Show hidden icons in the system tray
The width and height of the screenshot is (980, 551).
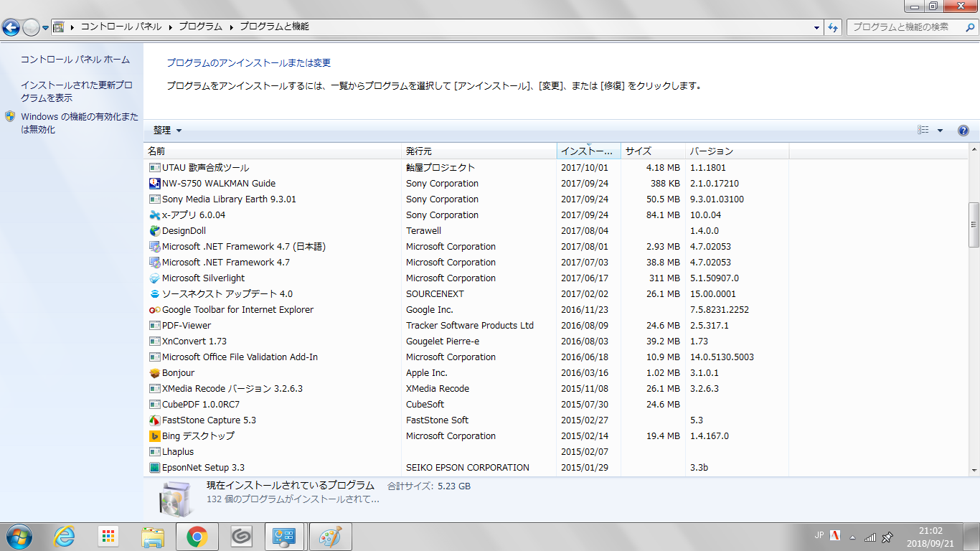coord(852,537)
